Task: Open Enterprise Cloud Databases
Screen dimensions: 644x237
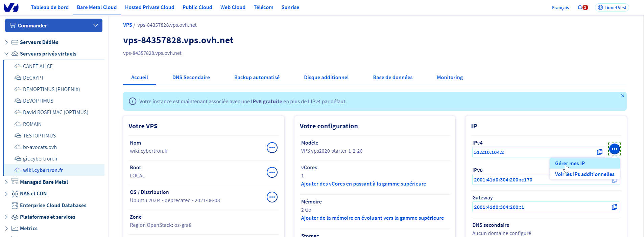Action: [x=53, y=206]
